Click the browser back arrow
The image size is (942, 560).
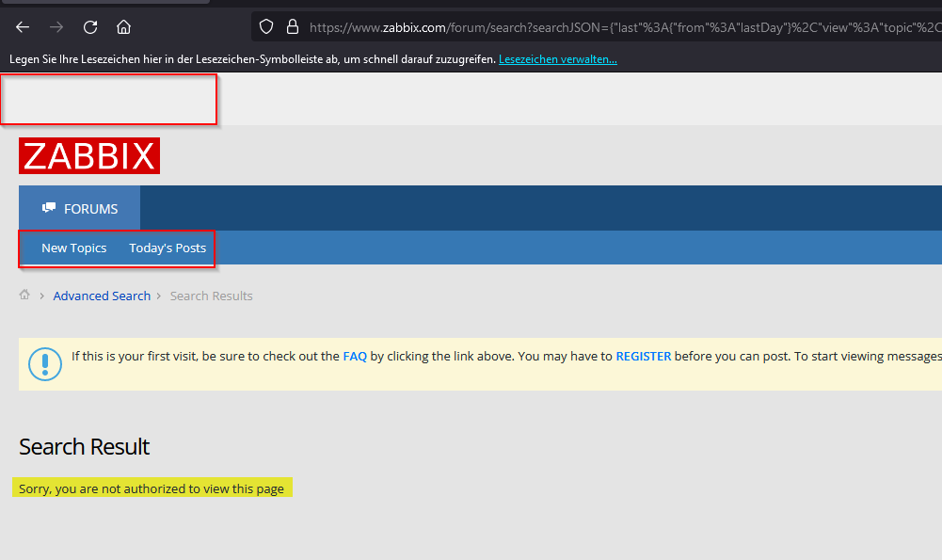22,27
